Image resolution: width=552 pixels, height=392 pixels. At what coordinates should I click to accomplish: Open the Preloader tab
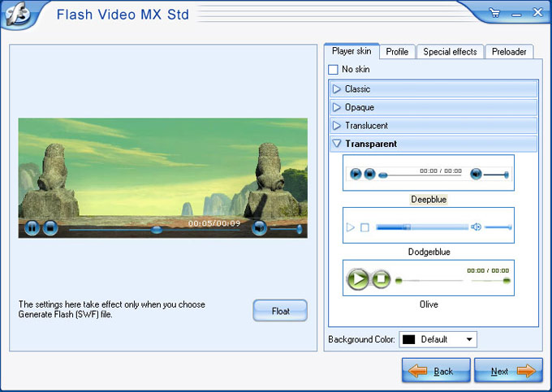pos(509,52)
